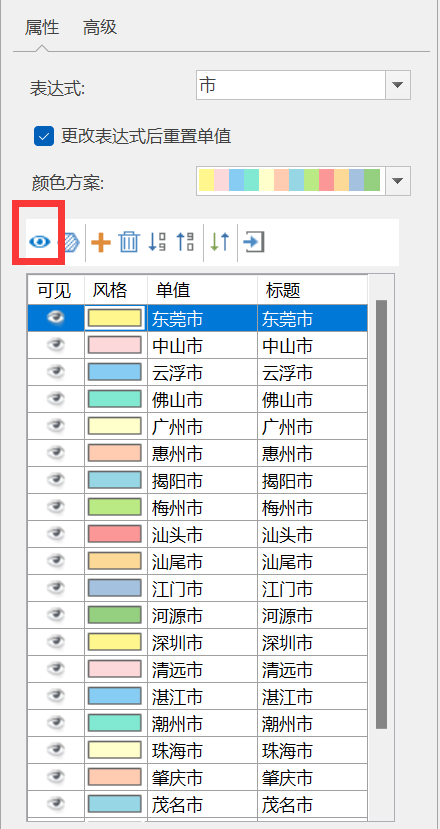Hide 中山市 using its eye toggle
Viewport: 440px width, 829px height.
(x=56, y=345)
